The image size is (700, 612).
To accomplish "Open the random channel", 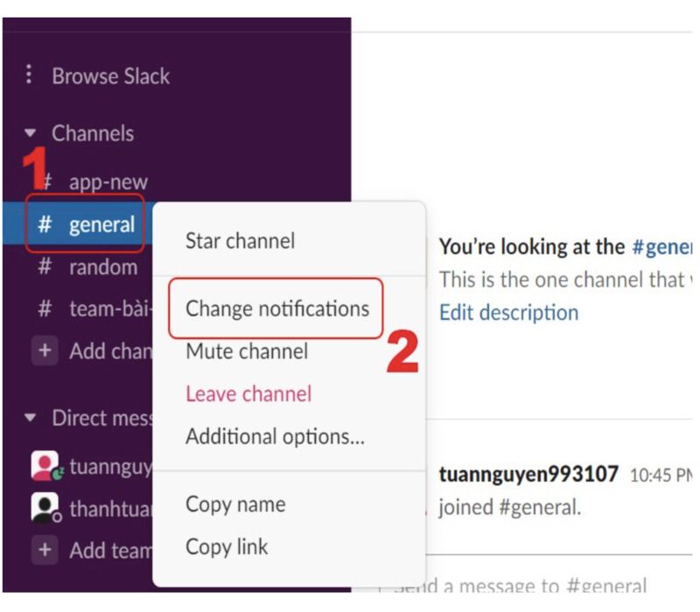I will tap(103, 268).
